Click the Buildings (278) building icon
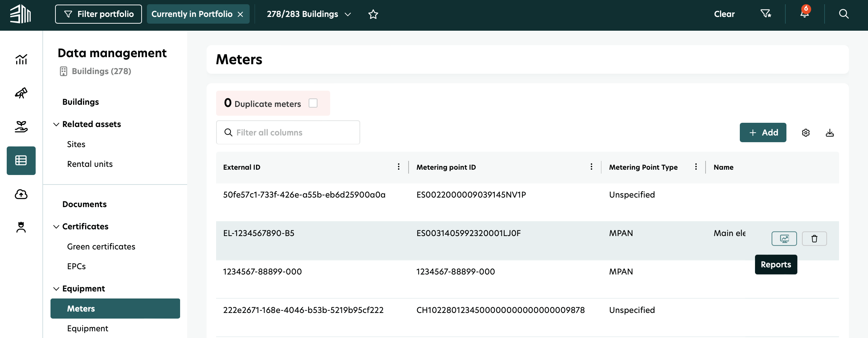Viewport: 868px width, 338px height. [x=64, y=71]
